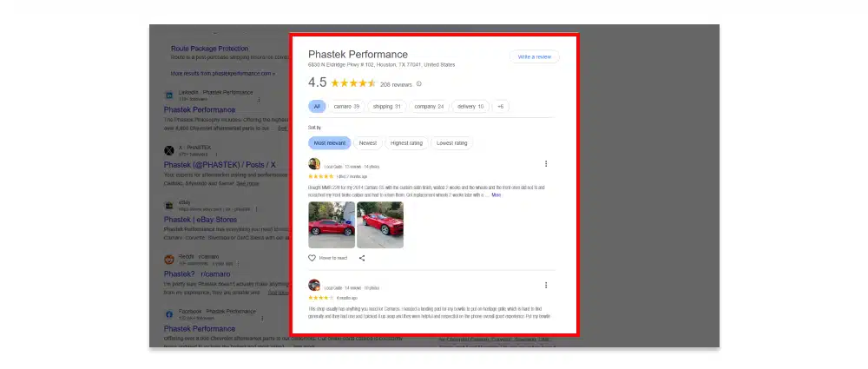This screenshot has height=369, width=868.
Task: Open second reviewer's profile avatar
Action: [314, 286]
